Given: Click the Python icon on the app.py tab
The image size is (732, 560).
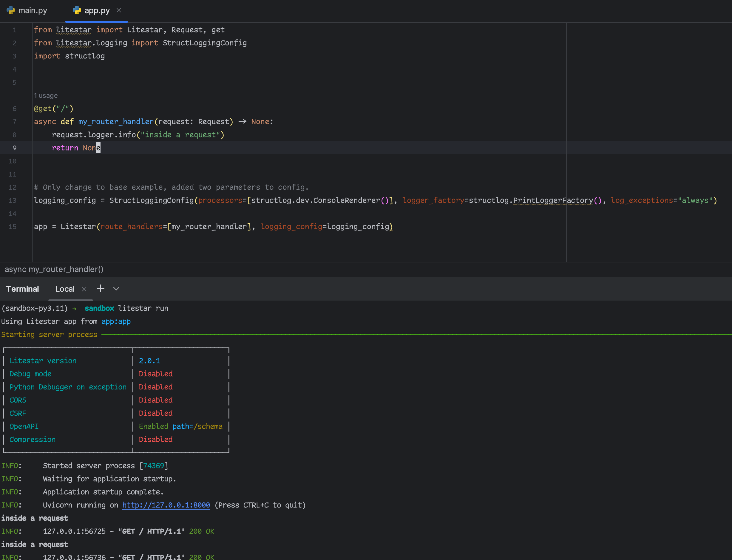Looking at the screenshot, I should 77,10.
